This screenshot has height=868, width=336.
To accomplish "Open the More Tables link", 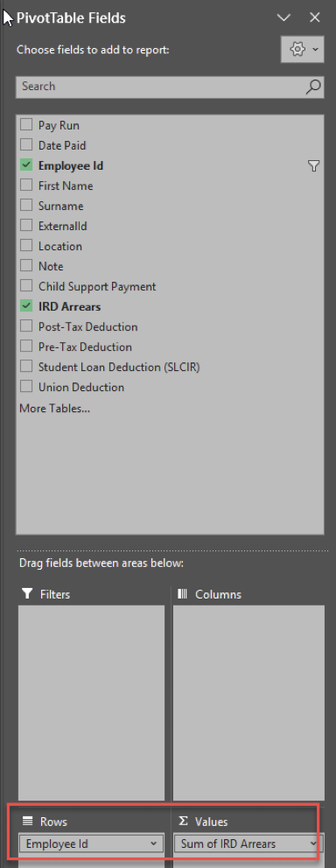I will point(55,409).
